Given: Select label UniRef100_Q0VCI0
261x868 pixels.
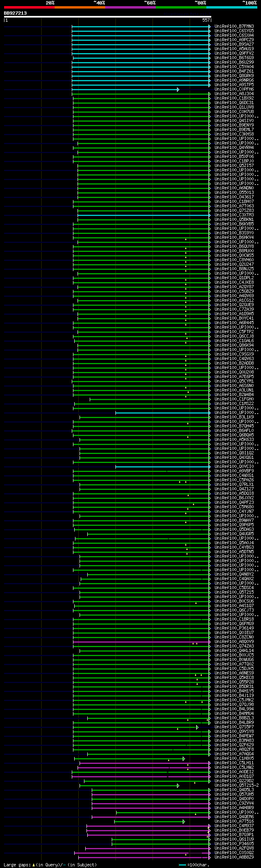Looking at the screenshot, I should pyautogui.click(x=234, y=467).
